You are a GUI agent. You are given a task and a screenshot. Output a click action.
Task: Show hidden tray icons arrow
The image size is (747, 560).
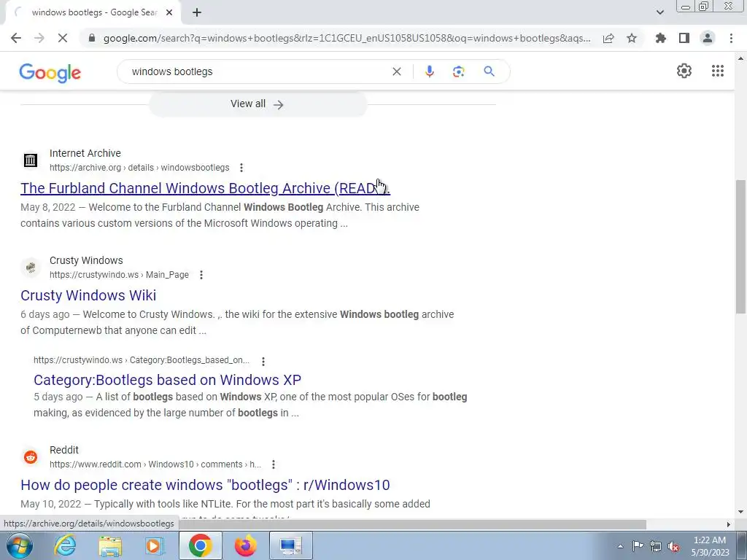pyautogui.click(x=620, y=546)
